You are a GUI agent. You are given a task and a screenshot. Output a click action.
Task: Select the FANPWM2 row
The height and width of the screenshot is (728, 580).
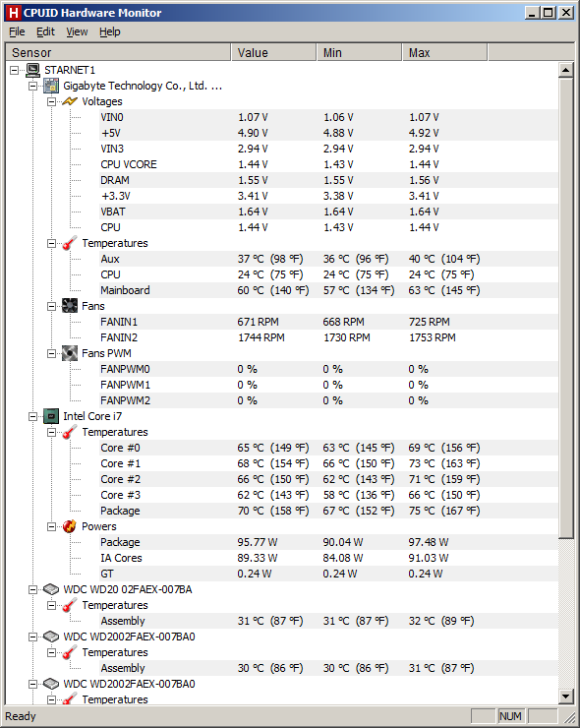(x=328, y=400)
